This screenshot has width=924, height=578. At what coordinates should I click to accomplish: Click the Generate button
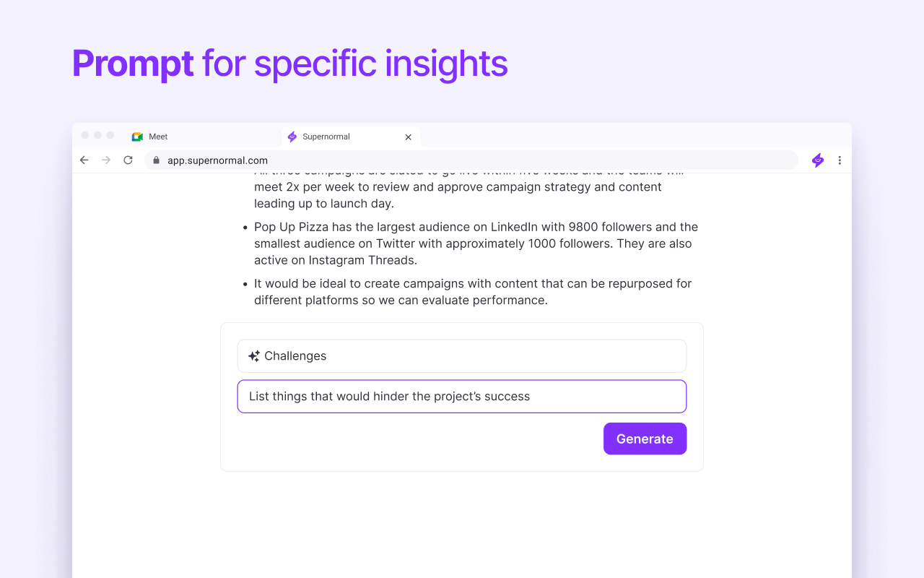[x=645, y=439]
